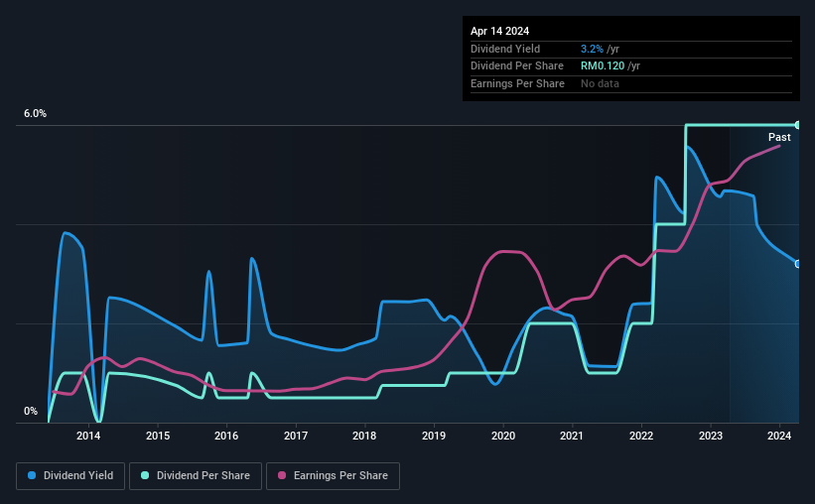The image size is (815, 504).
Task: Click the teal Dividend Per Share legend dot
Action: 145,475
